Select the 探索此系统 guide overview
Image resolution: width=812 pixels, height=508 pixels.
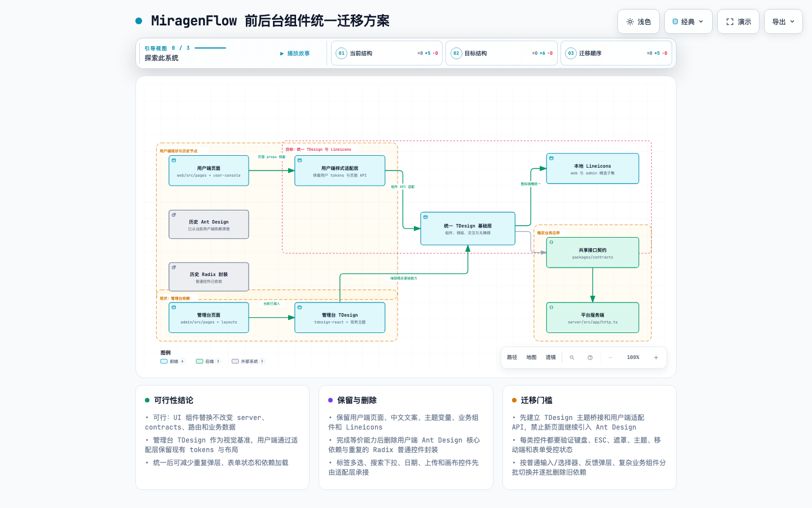coord(161,58)
